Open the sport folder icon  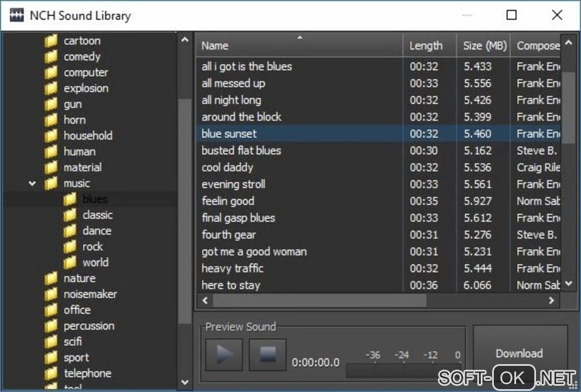pyautogui.click(x=51, y=357)
